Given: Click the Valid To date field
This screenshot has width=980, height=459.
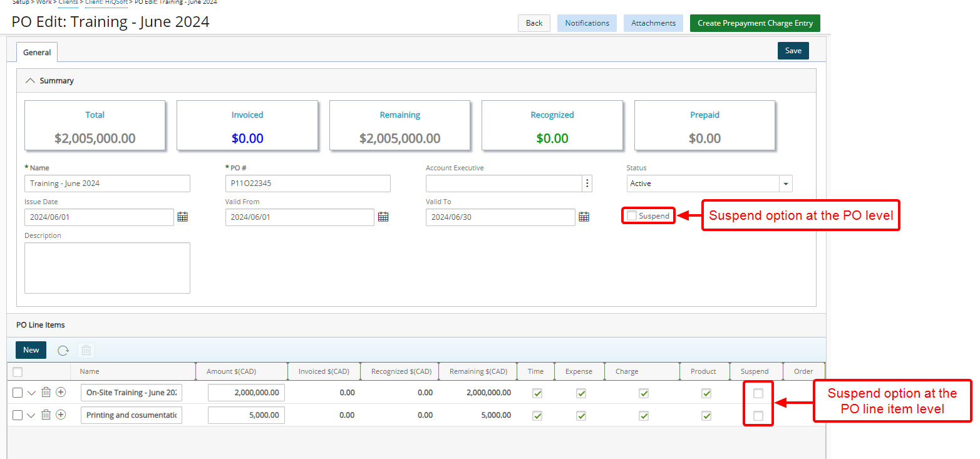Looking at the screenshot, I should pyautogui.click(x=500, y=217).
